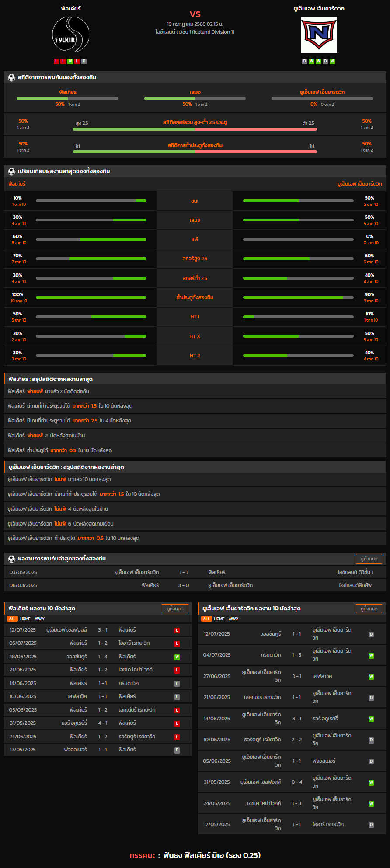Click W badge in Fylkir table 28/06/2025 row
Image resolution: width=390 pixels, height=868 pixels.
point(177,657)
